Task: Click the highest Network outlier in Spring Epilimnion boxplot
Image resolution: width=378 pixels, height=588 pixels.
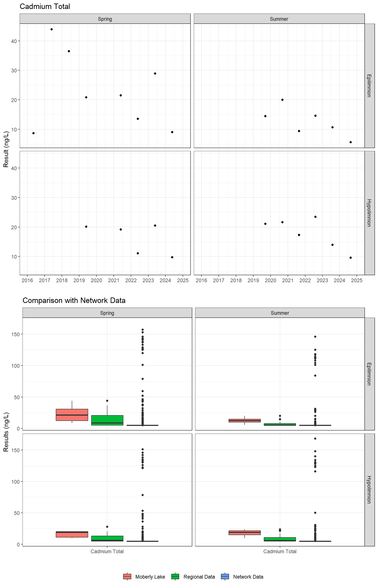Action: [143, 330]
